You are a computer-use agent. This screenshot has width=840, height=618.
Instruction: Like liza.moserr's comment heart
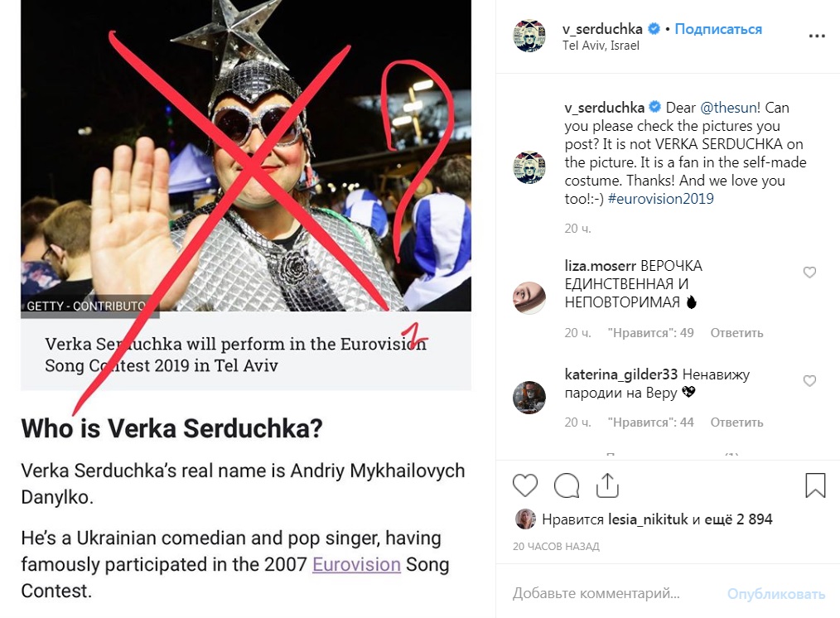[809, 273]
